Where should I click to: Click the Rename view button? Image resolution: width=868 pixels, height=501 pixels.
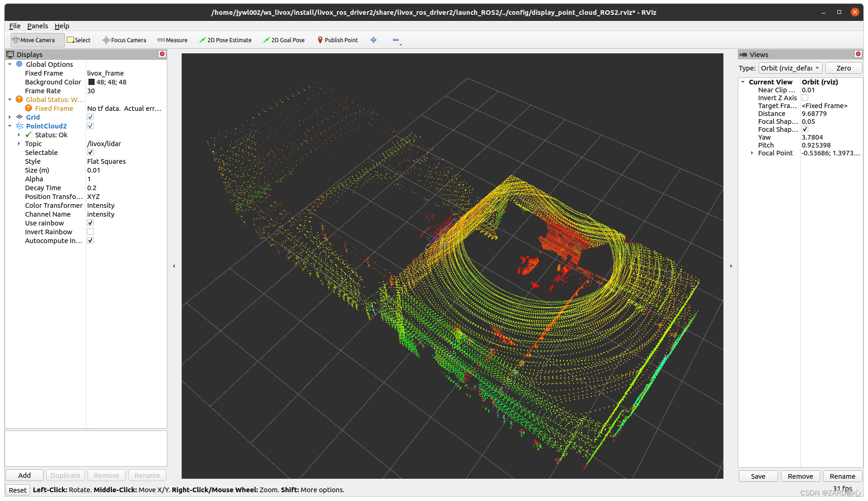tap(843, 476)
